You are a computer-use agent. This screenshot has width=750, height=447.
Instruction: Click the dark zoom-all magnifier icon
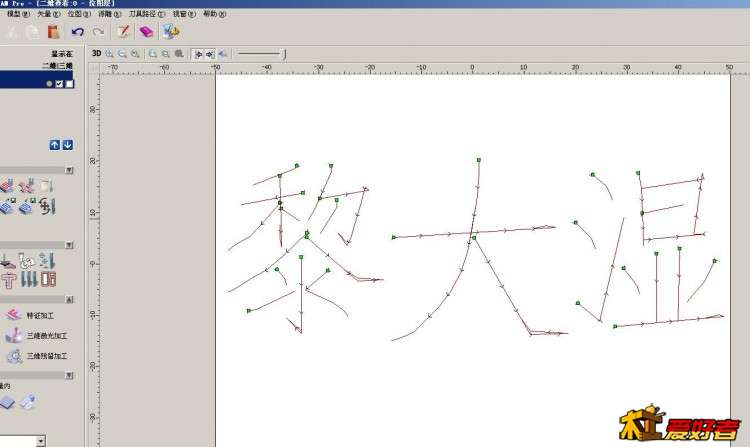click(179, 54)
